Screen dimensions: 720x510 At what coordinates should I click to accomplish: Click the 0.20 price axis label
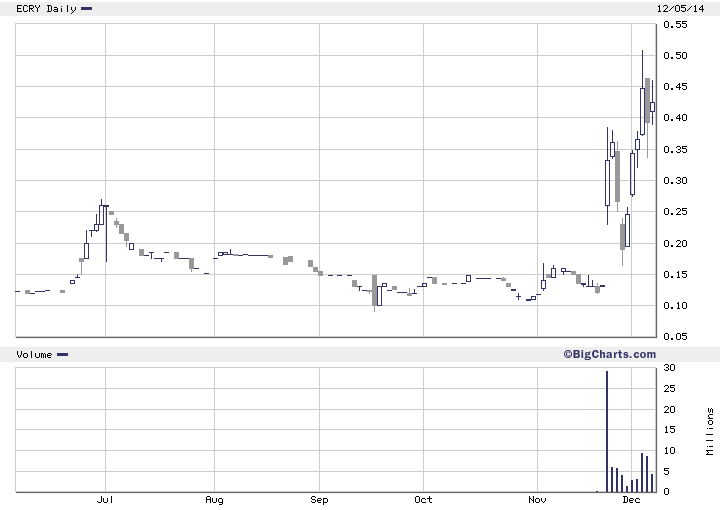[x=675, y=243]
